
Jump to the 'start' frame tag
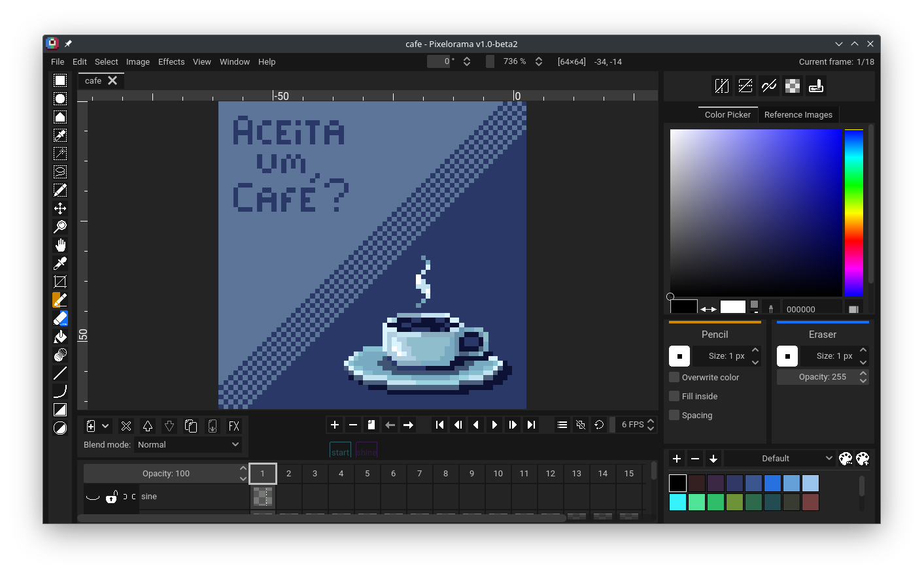pyautogui.click(x=340, y=452)
